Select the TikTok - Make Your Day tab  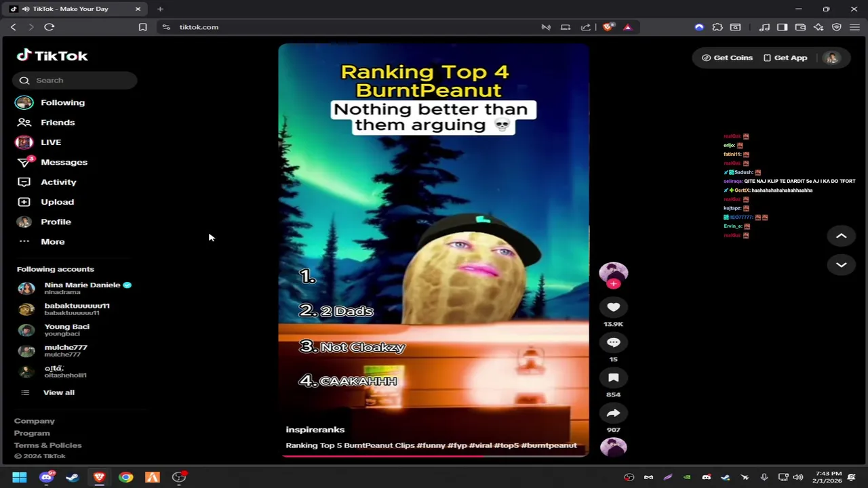75,9
